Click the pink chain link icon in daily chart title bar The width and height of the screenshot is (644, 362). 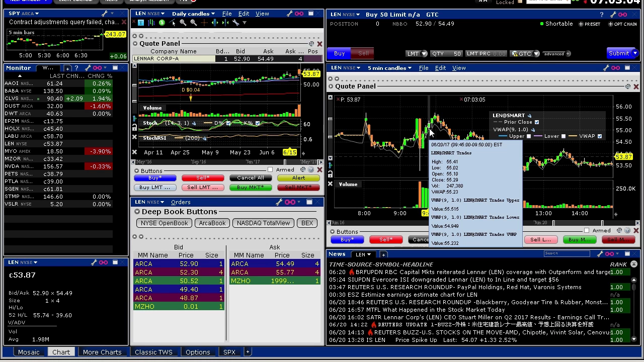299,14
